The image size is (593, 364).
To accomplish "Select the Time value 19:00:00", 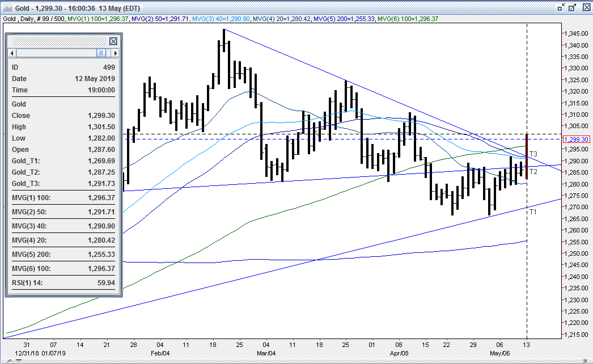I will (101, 90).
